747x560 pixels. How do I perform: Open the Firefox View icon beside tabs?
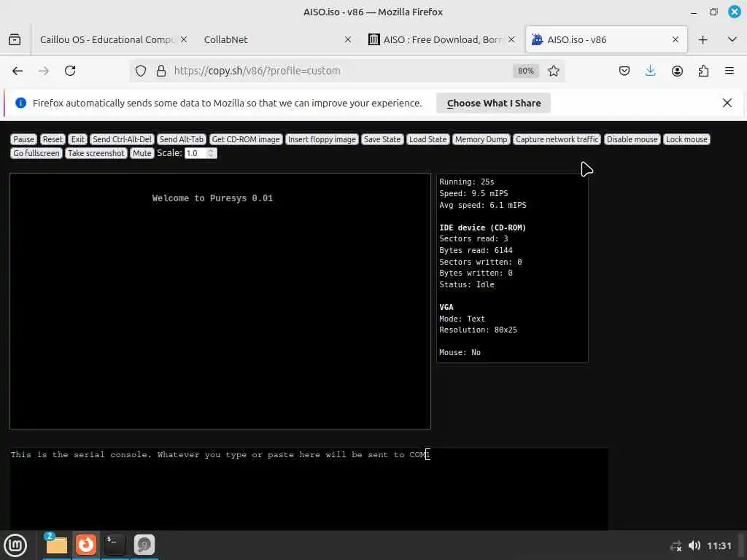(x=15, y=39)
